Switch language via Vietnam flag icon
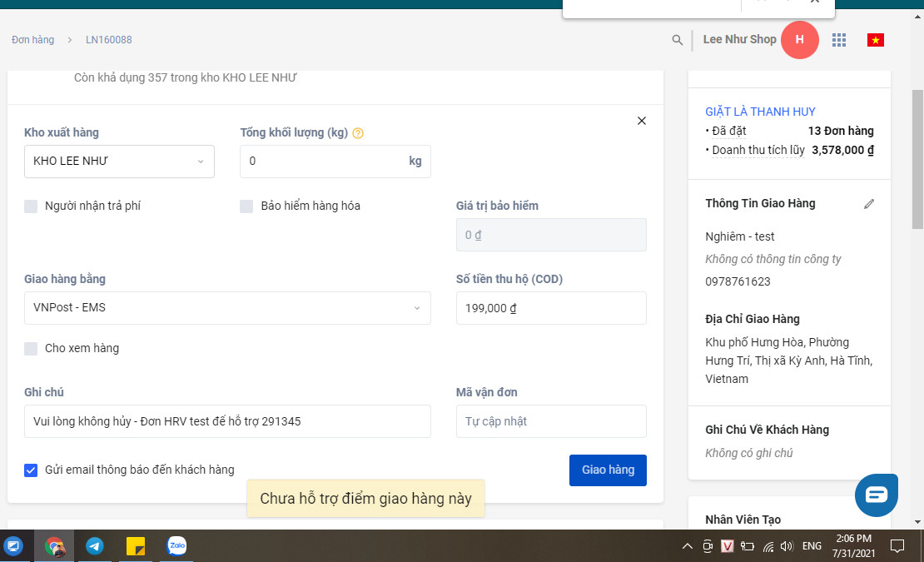 coord(875,40)
